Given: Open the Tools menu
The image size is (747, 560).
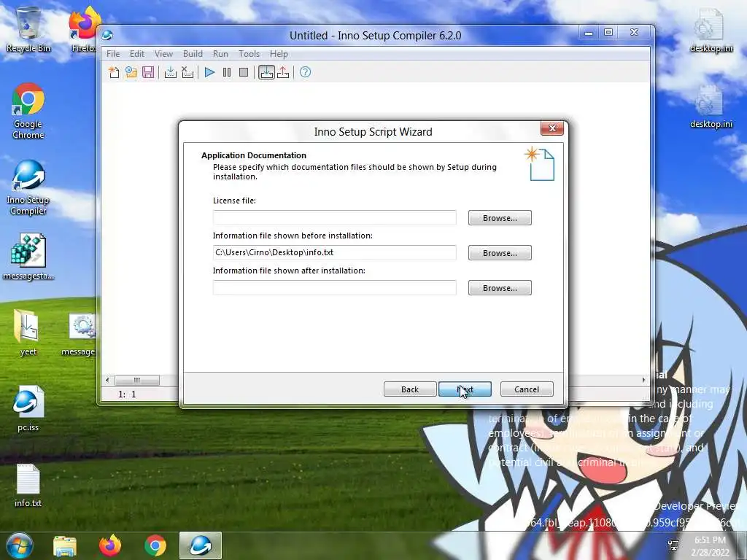Looking at the screenshot, I should tap(249, 54).
